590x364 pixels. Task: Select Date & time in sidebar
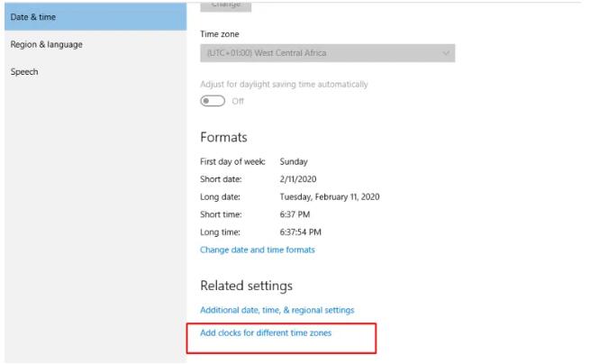coord(34,17)
